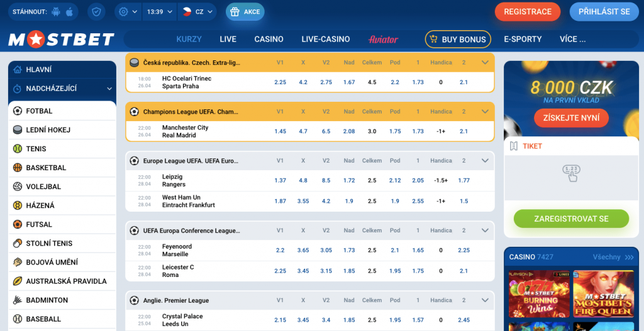This screenshot has height=331, width=644.
Task: Open the CZ language dropdown
Action: click(x=197, y=11)
